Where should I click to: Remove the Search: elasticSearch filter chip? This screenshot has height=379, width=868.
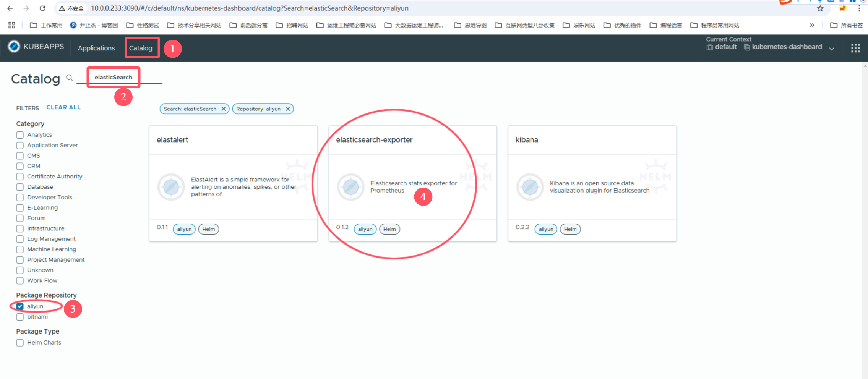(x=224, y=109)
